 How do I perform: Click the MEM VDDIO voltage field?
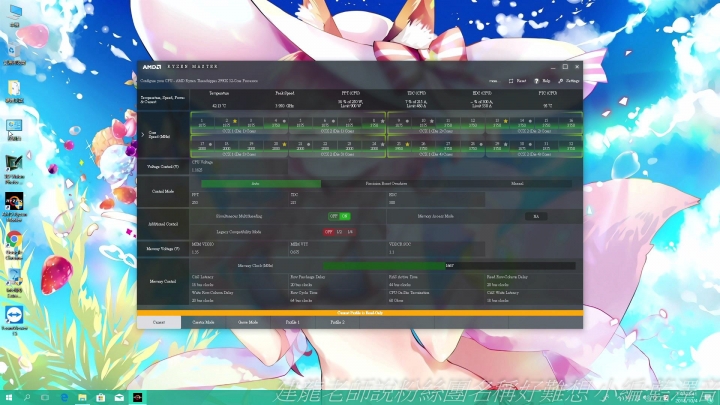tap(239, 252)
